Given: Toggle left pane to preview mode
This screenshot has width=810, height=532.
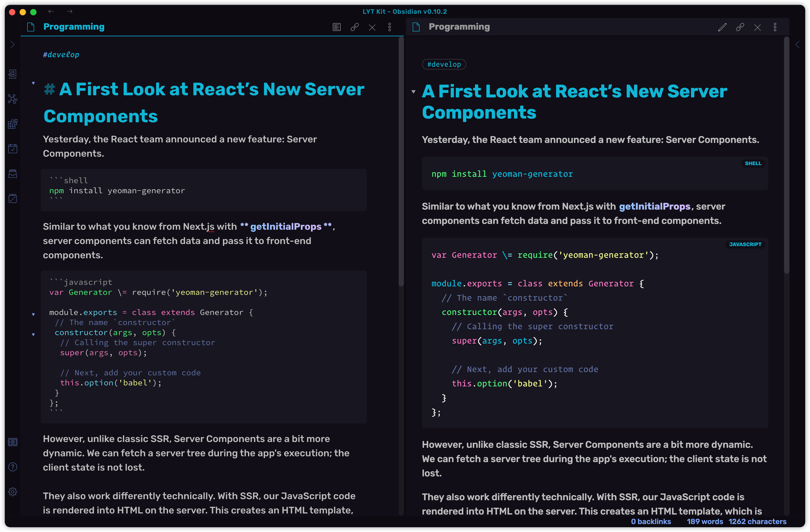Looking at the screenshot, I should click(x=337, y=27).
